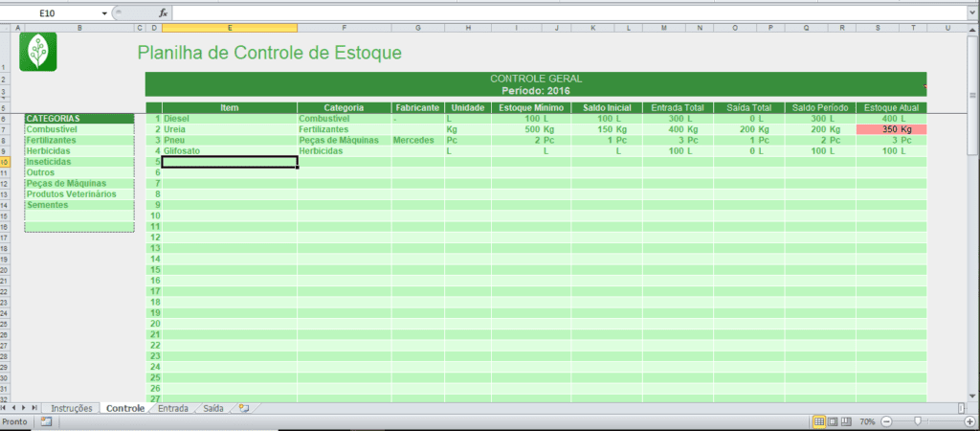Screen dimensions: 980x431
Task: Click the Fabricante column header cell
Action: click(x=417, y=107)
